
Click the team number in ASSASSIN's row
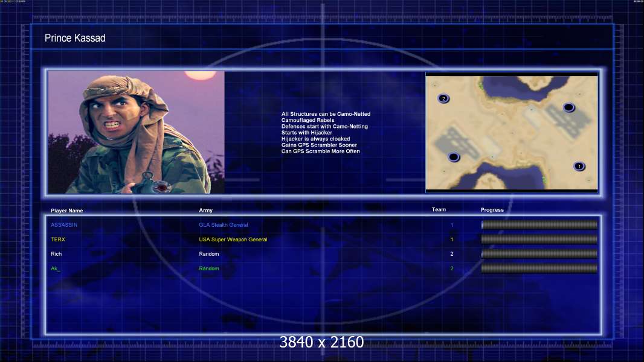coord(452,225)
